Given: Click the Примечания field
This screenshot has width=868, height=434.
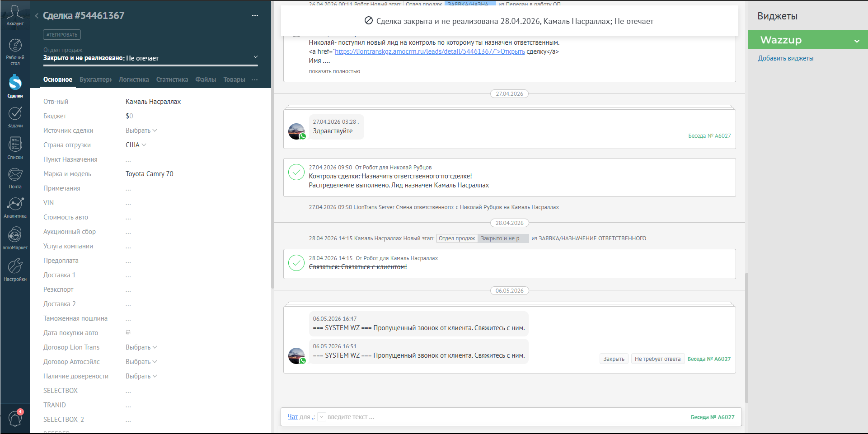Looking at the screenshot, I should click(x=128, y=188).
